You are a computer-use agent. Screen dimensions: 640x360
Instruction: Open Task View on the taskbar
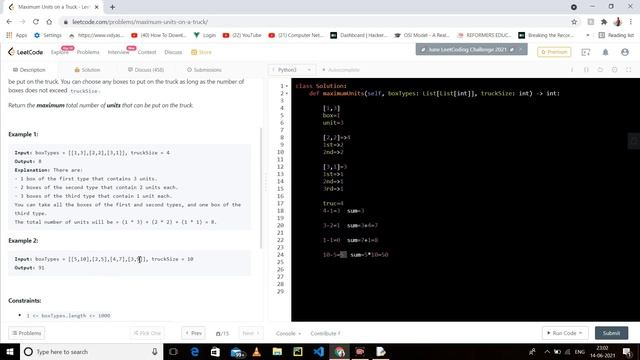(x=173, y=351)
